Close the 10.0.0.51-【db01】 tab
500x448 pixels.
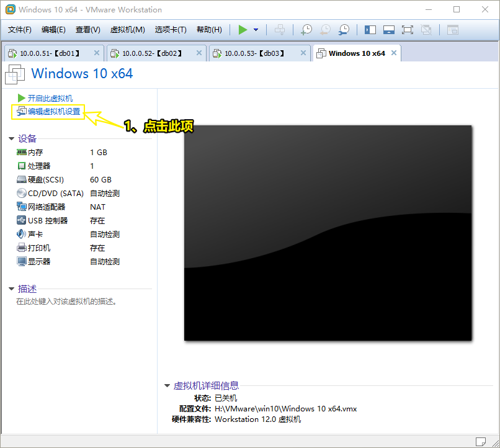click(x=97, y=53)
